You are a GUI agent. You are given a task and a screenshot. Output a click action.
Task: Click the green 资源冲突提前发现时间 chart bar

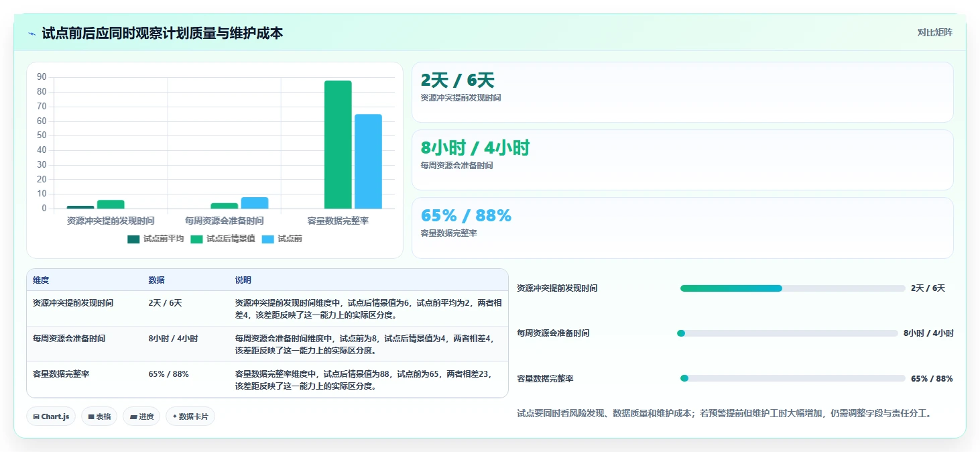(111, 205)
